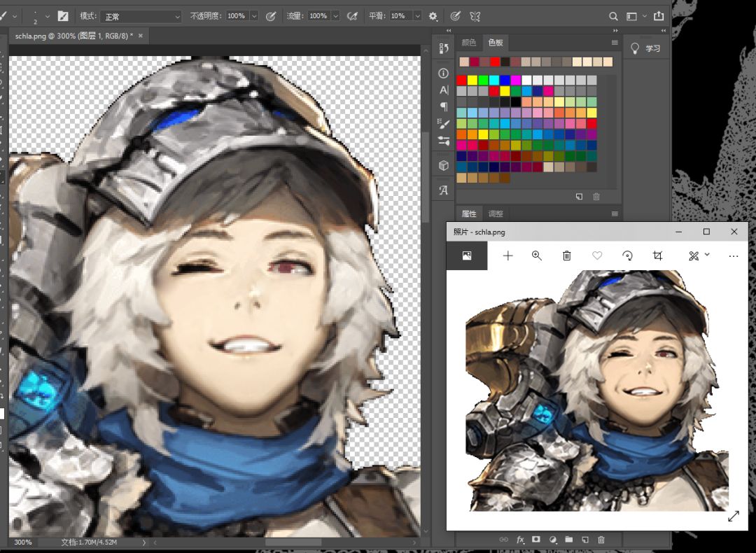Add layer style fx button
This screenshot has height=553, width=756.
pyautogui.click(x=520, y=540)
